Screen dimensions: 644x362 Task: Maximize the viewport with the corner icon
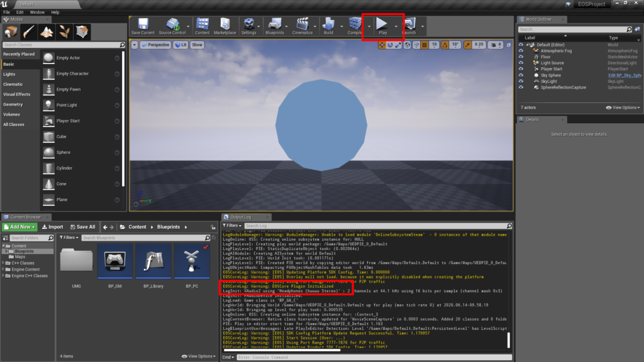coord(508,45)
